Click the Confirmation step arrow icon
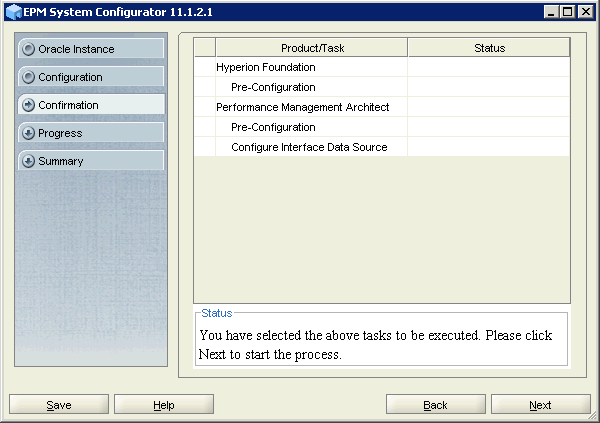Viewport: 600px width, 423px height. tap(28, 105)
